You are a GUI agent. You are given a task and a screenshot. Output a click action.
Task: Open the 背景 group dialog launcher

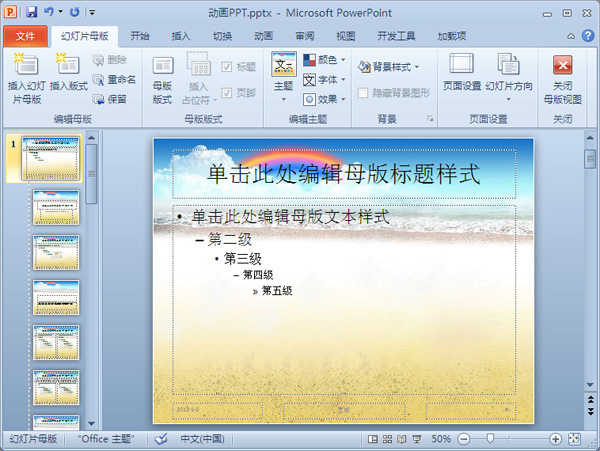tap(430, 119)
